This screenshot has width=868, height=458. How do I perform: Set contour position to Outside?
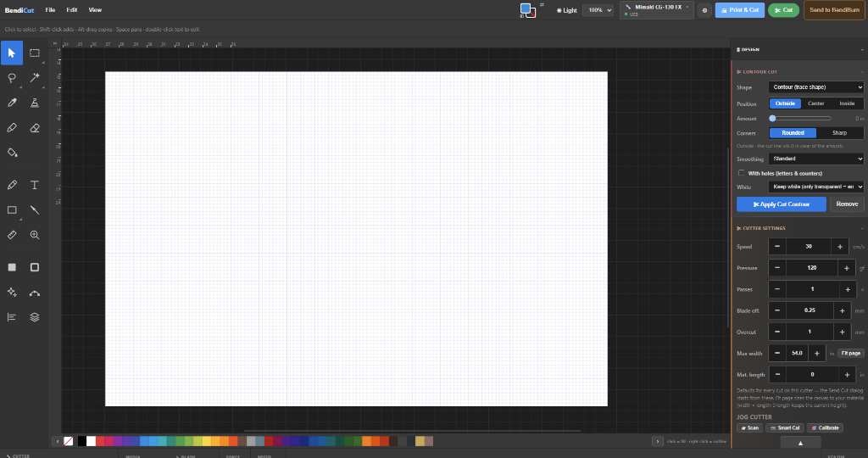tap(785, 103)
